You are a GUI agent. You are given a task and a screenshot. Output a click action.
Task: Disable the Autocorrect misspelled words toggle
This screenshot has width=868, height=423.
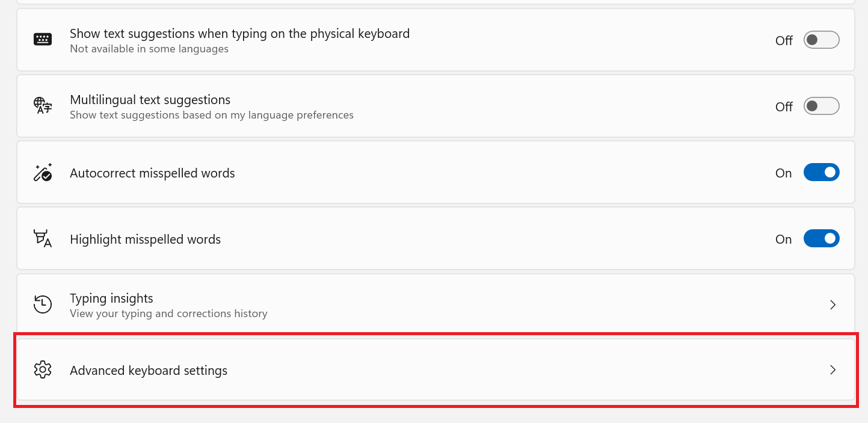point(821,173)
